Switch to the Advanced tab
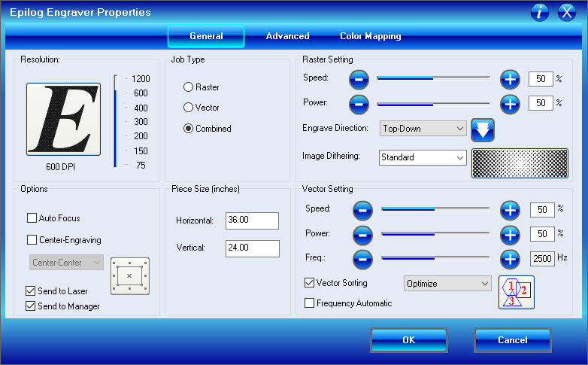 288,36
